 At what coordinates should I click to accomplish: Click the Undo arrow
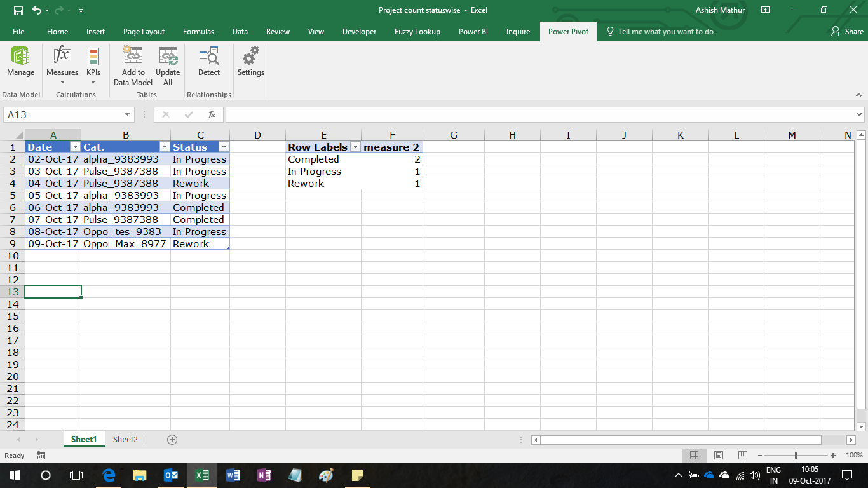(x=37, y=10)
